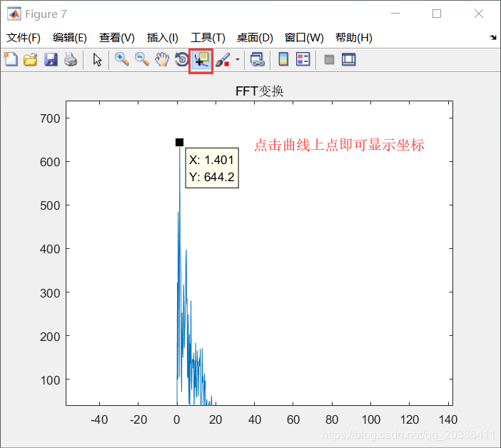Click the x-axis label 140

(x=448, y=419)
